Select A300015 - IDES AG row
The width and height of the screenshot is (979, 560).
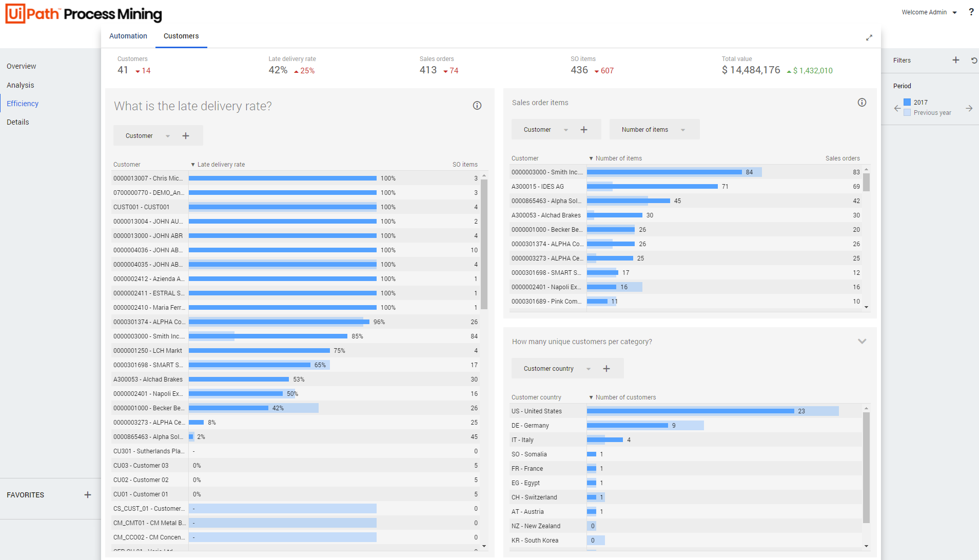686,187
